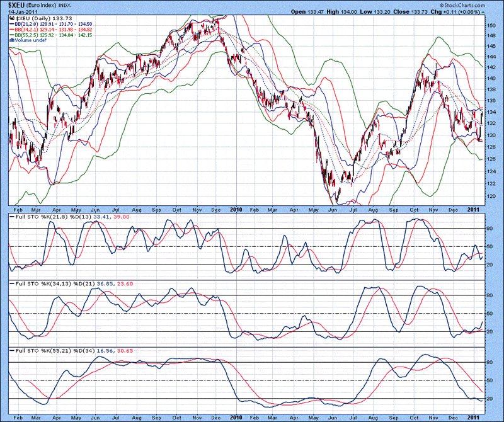Click 2010 on the price chart time axis
The width and height of the screenshot is (504, 422).
click(236, 207)
